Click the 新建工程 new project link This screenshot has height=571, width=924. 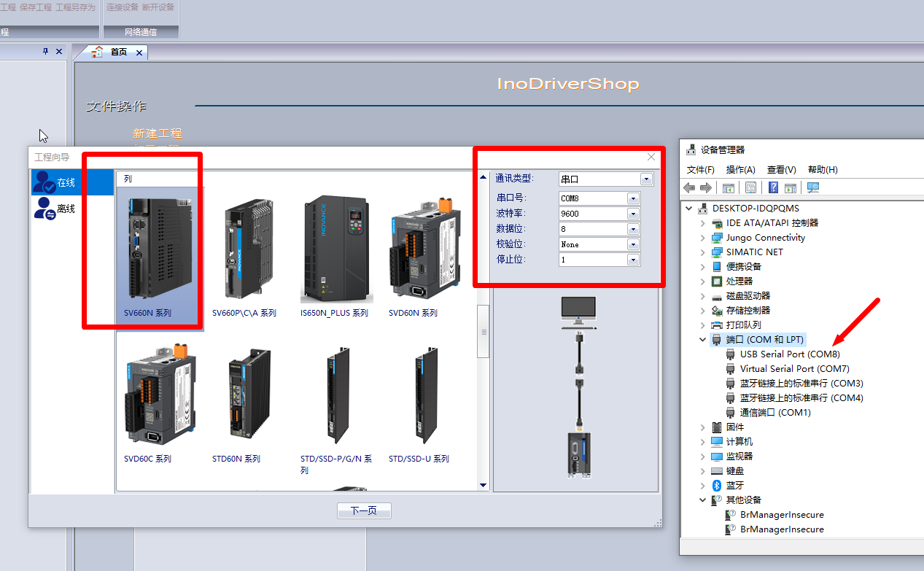pyautogui.click(x=158, y=133)
